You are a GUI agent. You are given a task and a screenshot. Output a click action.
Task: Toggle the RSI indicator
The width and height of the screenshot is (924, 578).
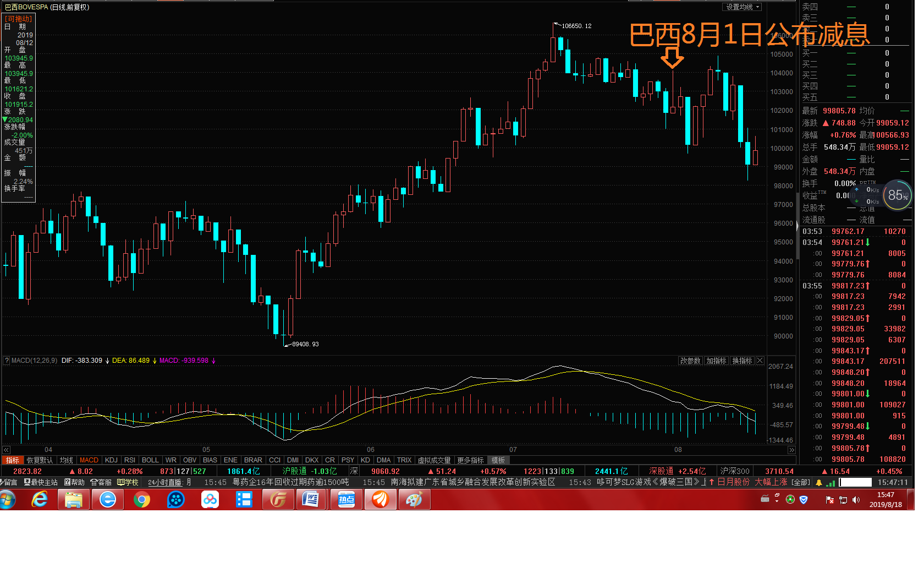click(x=129, y=460)
